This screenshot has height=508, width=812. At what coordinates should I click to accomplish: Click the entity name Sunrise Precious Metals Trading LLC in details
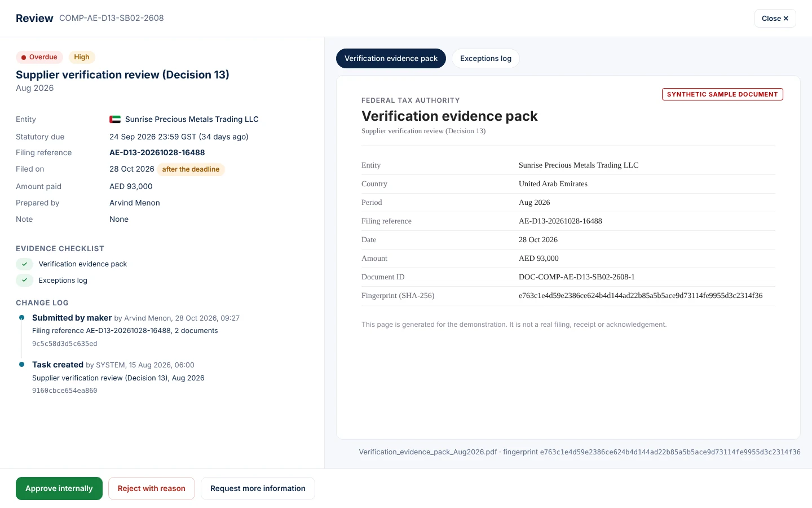192,119
